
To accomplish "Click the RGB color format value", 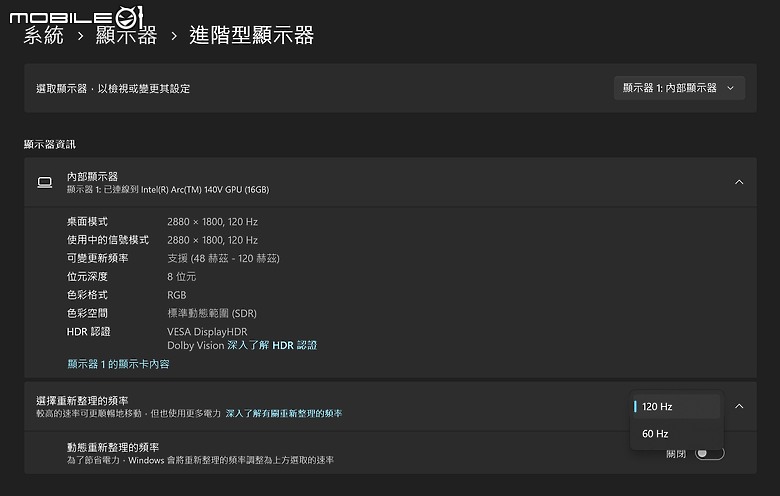I will tap(177, 295).
